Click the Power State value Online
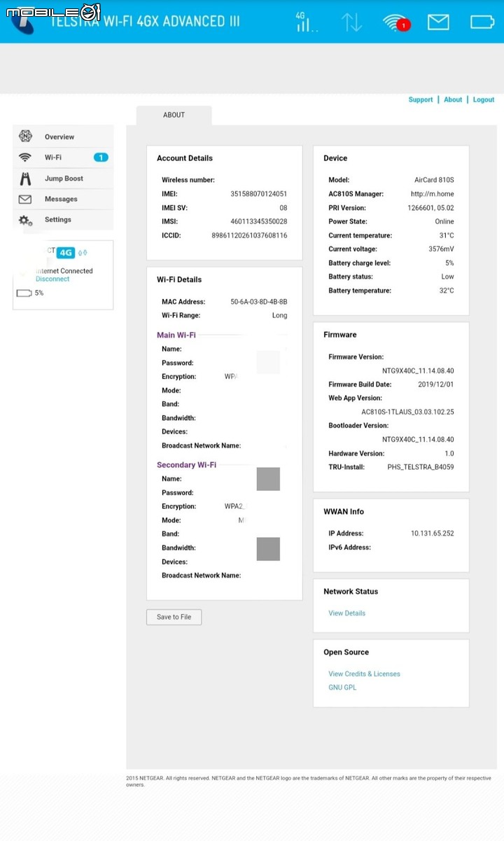Screen dimensions: 504x841 click(x=444, y=222)
